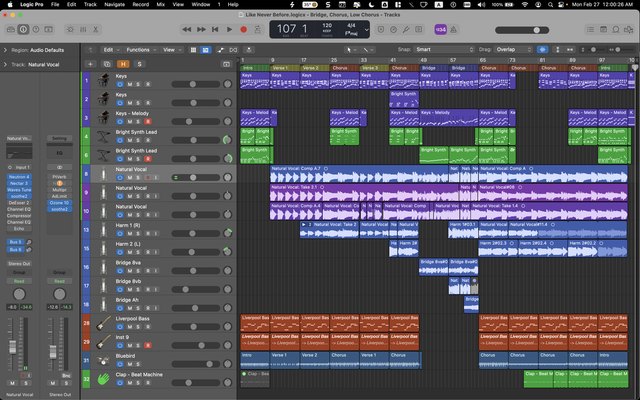Open the Mixer icon
Viewport: 640px width, 400px height.
(83, 29)
